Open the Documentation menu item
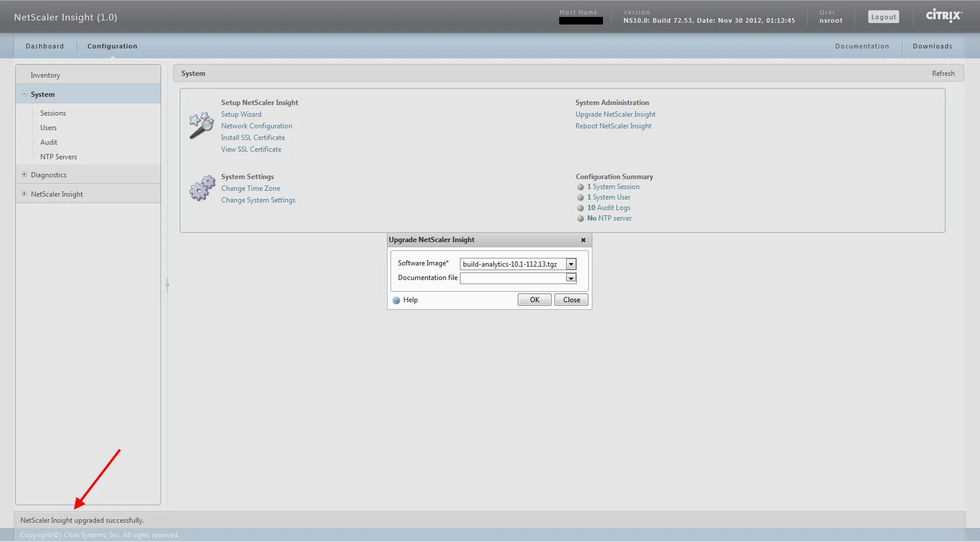The height and width of the screenshot is (542, 980). click(x=862, y=46)
